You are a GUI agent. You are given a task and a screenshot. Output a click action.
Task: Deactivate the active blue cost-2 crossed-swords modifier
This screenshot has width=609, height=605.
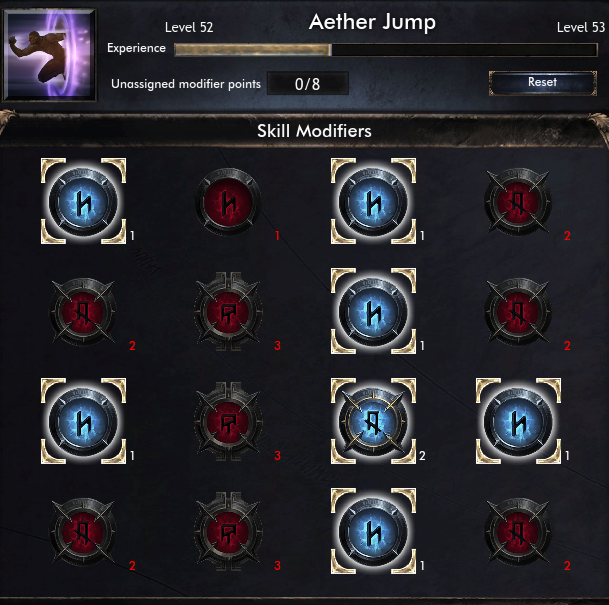click(x=373, y=421)
